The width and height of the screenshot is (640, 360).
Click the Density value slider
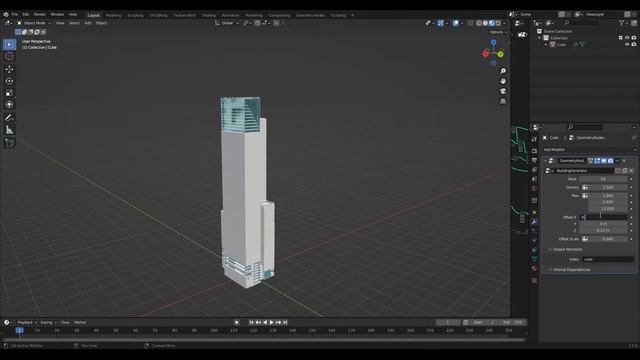pos(608,187)
